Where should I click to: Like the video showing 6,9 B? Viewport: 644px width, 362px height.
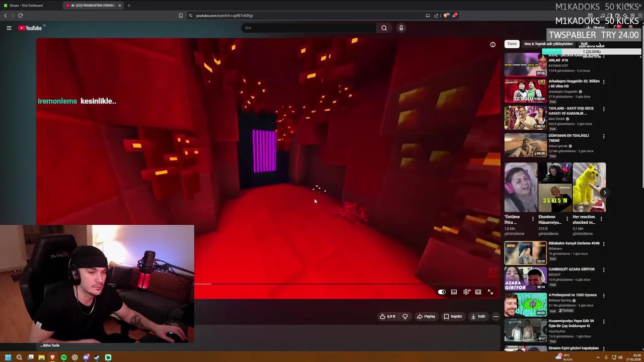click(387, 316)
